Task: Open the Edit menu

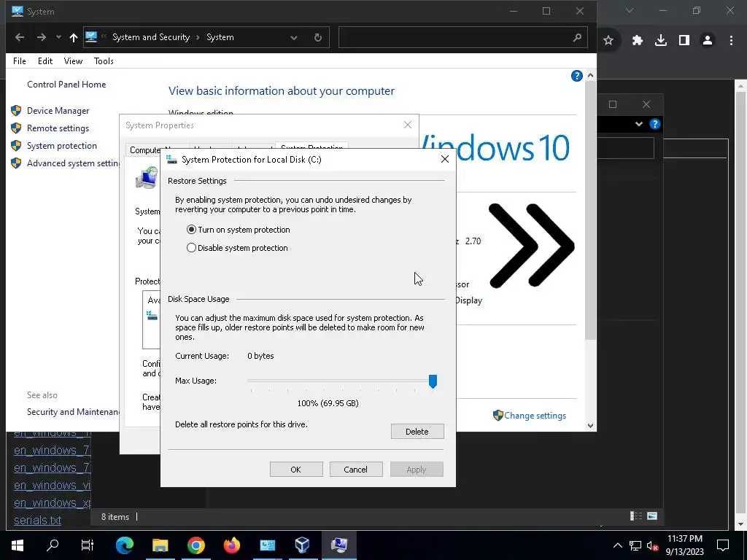Action: click(x=45, y=61)
